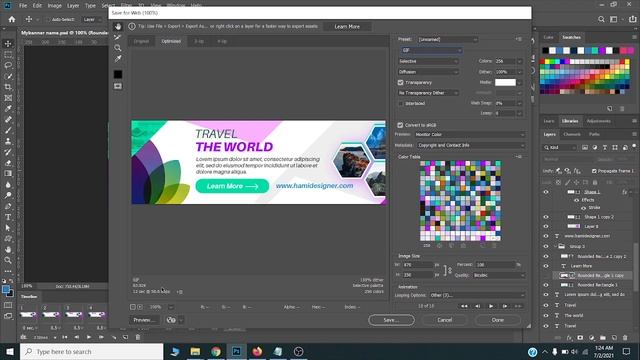Select the Rectangular Marquee tool
Image resolution: width=640 pixels, height=360 pixels.
[x=8, y=54]
